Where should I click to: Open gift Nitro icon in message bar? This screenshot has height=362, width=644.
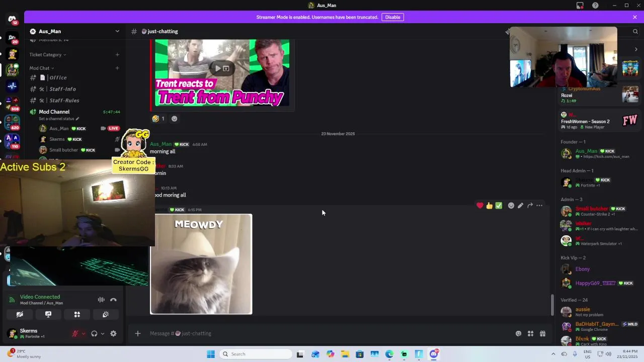pos(542,333)
